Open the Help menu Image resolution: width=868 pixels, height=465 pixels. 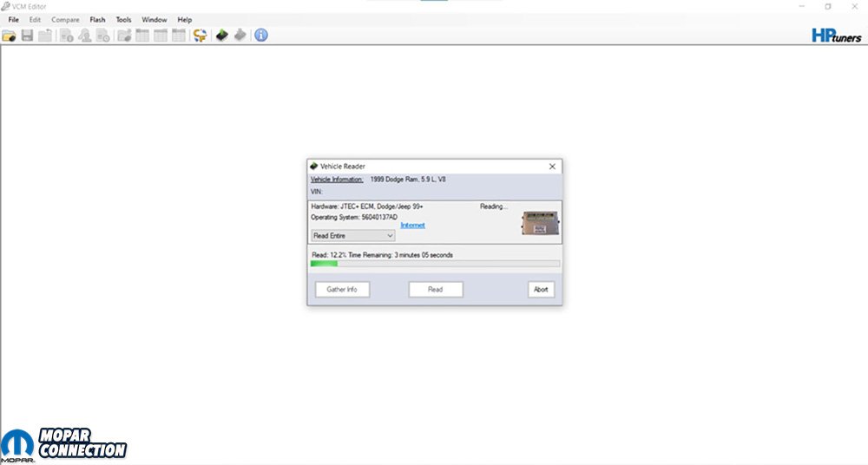184,19
